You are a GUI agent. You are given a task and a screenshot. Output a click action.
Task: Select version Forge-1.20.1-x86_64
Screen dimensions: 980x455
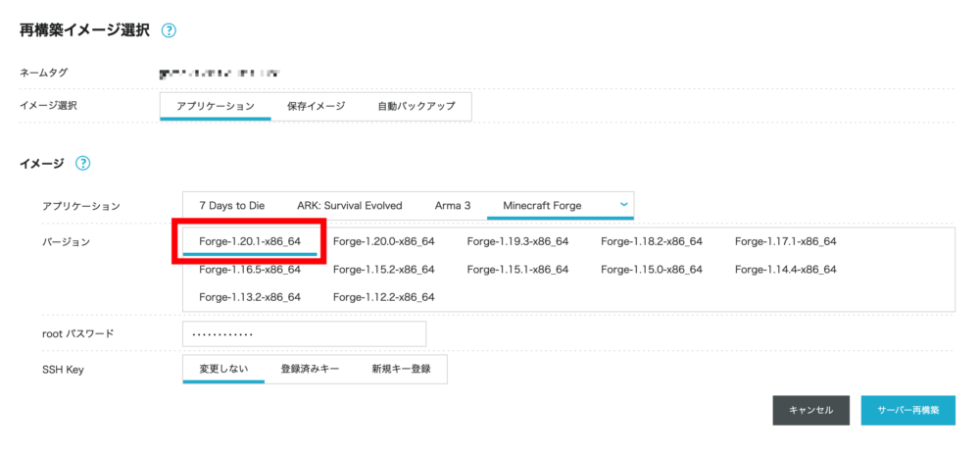pyautogui.click(x=250, y=241)
